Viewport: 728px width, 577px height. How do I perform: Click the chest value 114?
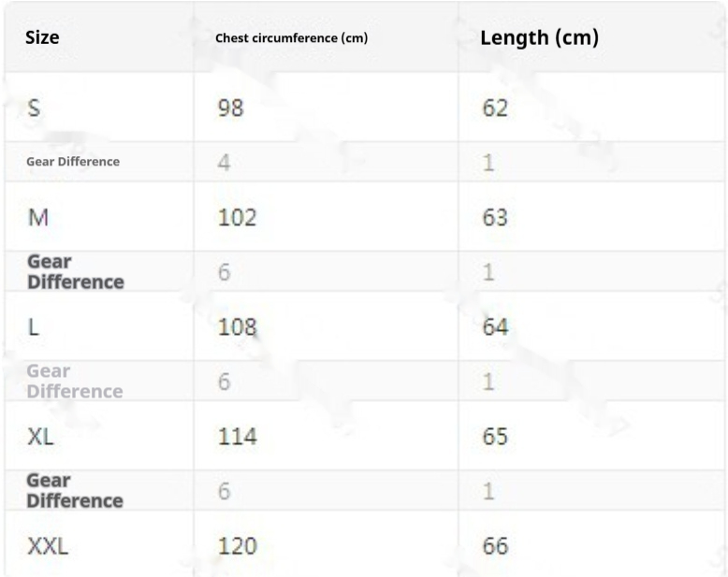click(x=238, y=437)
